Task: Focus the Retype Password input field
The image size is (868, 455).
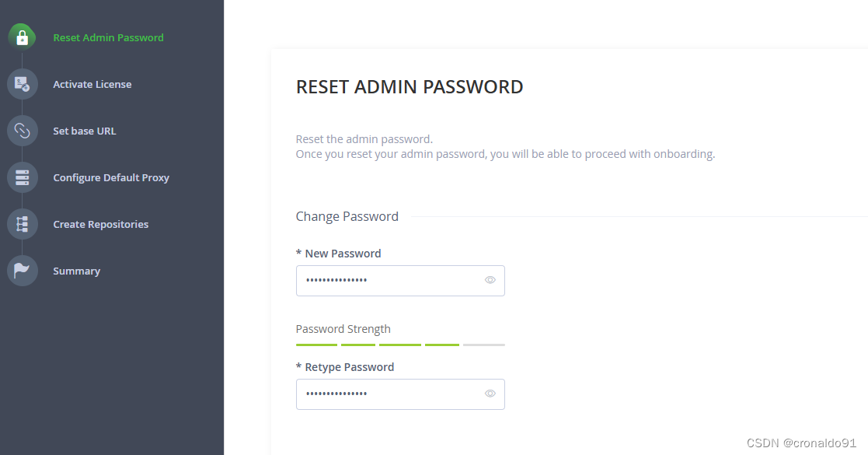Action: tap(400, 394)
